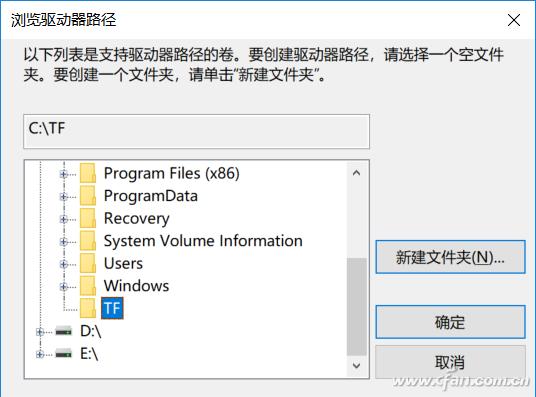Viewport: 536px width, 397px height.
Task: Click the Windows folder icon
Action: tap(88, 286)
